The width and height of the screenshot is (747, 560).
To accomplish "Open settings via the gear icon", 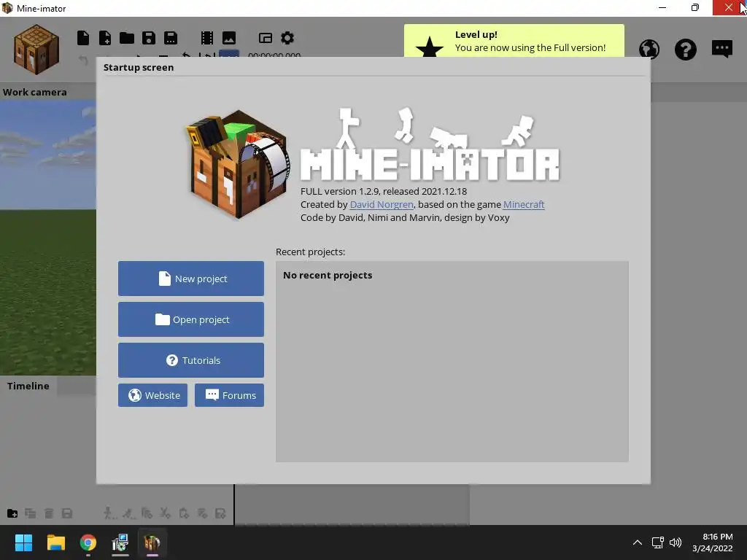I will pyautogui.click(x=287, y=38).
